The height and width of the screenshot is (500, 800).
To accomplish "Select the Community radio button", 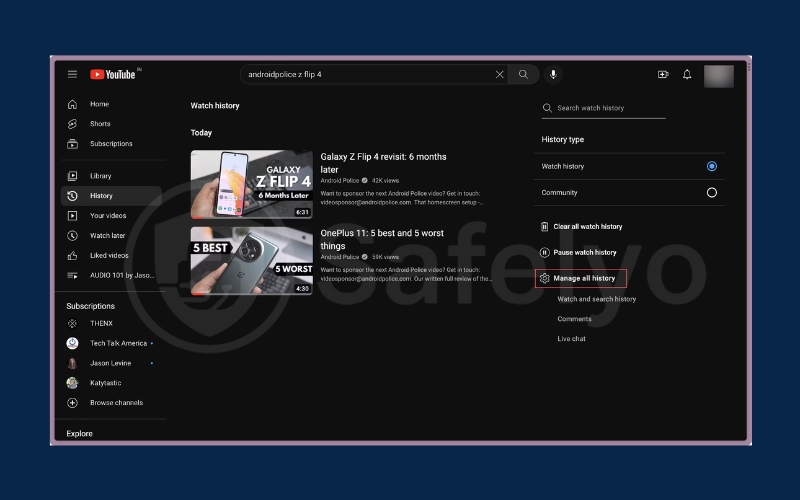I will 712,193.
